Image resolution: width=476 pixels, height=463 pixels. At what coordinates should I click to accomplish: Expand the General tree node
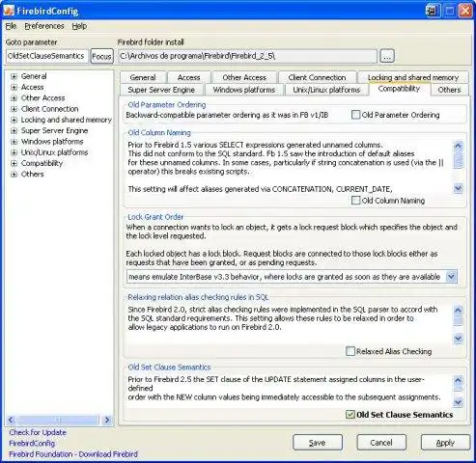point(14,76)
